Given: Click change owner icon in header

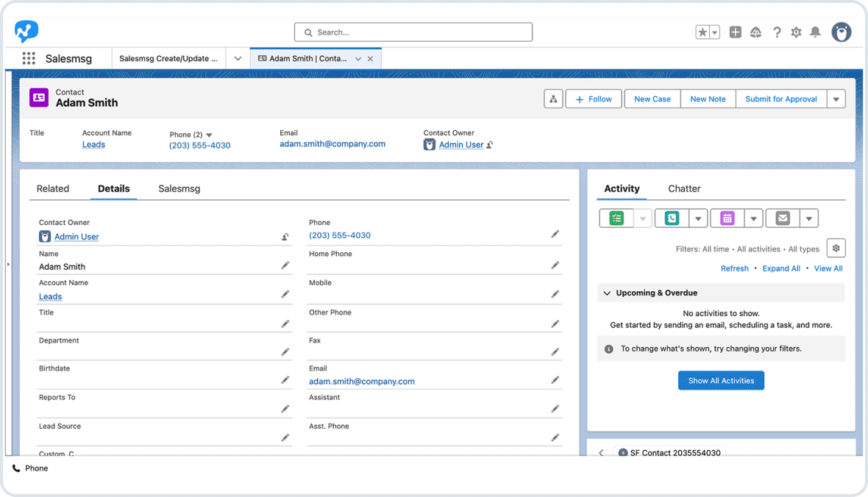Looking at the screenshot, I should pos(490,145).
